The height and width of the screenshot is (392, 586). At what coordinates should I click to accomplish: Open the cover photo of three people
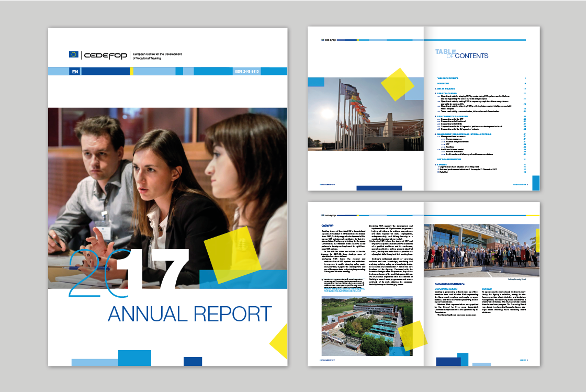point(168,198)
